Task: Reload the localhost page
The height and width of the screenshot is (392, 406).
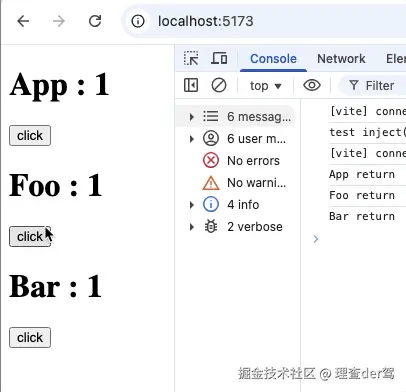Action: (95, 21)
